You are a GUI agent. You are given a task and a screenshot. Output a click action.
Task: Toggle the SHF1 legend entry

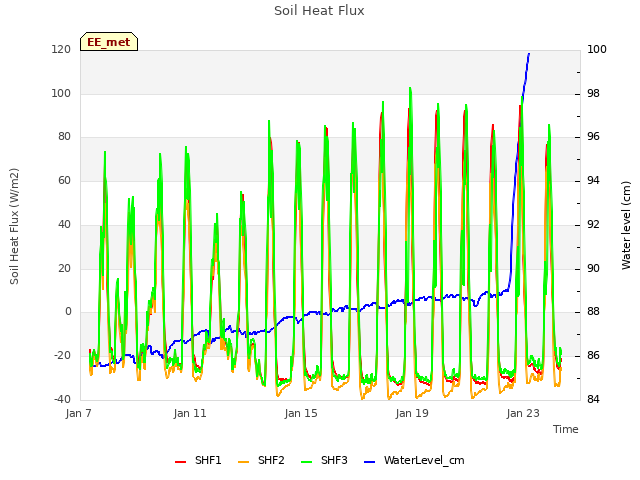click(x=198, y=460)
